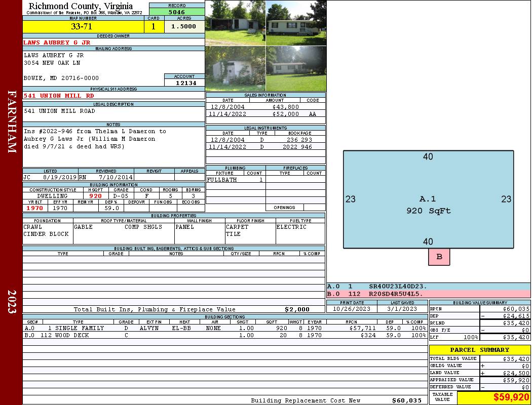532x405 pixels.
Task: Select the B.0 Wood Deck building section row
Action: coord(224,335)
